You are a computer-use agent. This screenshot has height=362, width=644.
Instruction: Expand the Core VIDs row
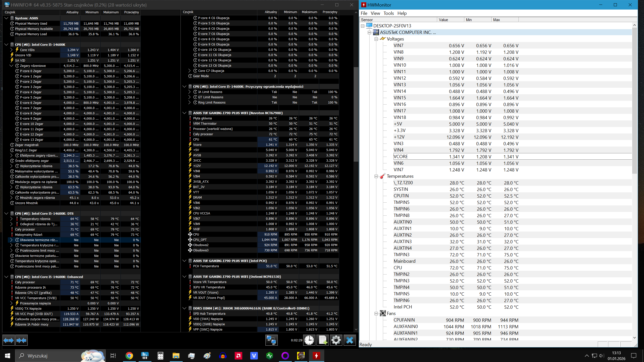tap(11, 50)
